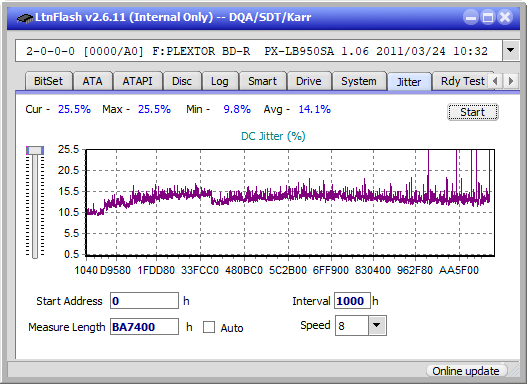527x384 pixels.
Task: Click the LtnFlash chip icon in title bar
Action: pyautogui.click(x=25, y=17)
